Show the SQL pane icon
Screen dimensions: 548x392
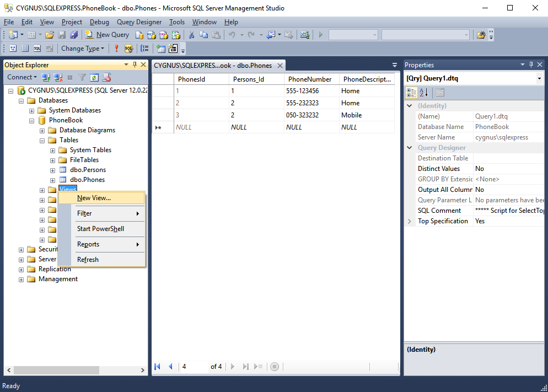point(37,49)
